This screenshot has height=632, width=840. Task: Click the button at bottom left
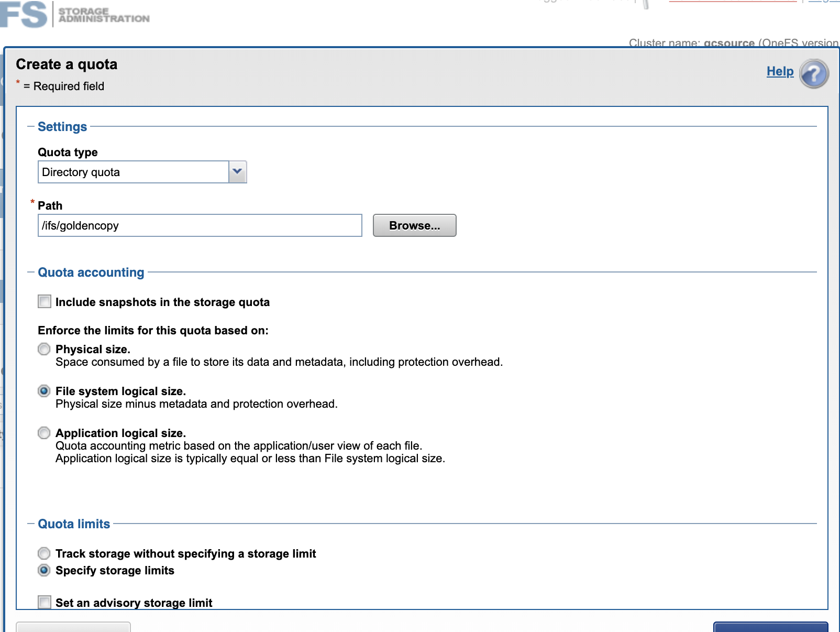(73, 628)
